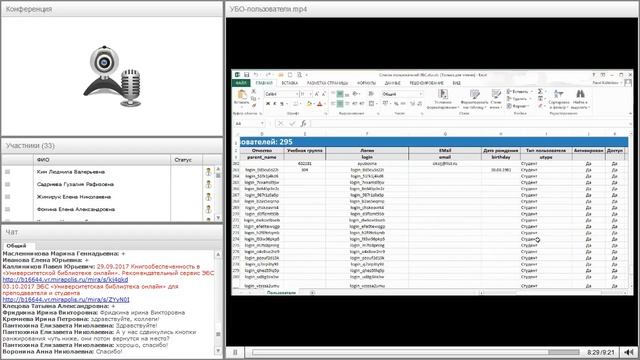
Task: Click the Excel Paste (Вставить) clipboard icon
Action: 242,95
